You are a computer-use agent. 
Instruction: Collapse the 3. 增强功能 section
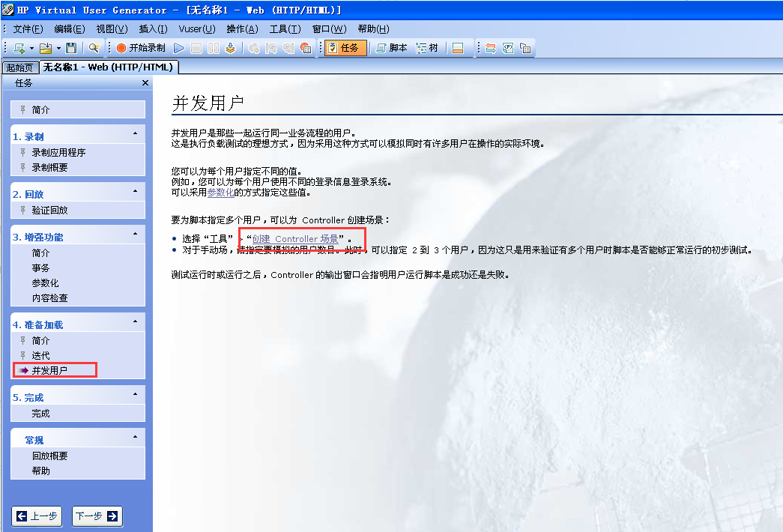[136, 234]
